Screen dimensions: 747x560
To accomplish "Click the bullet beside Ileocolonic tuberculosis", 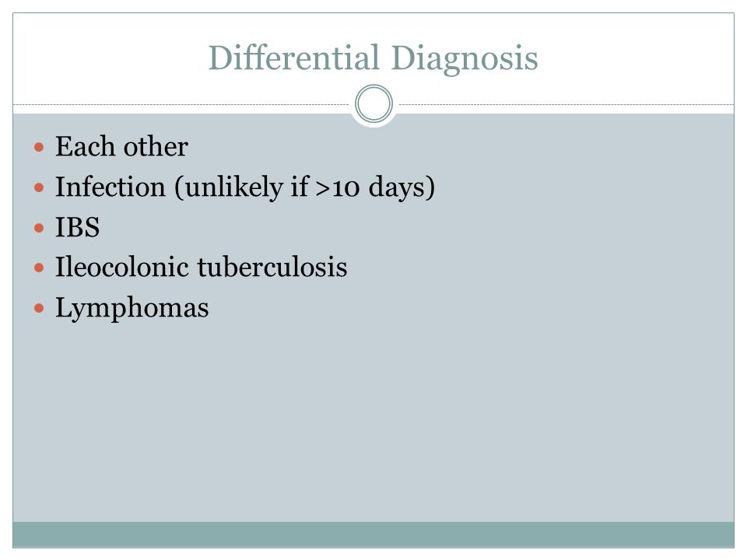I will pyautogui.click(x=39, y=268).
